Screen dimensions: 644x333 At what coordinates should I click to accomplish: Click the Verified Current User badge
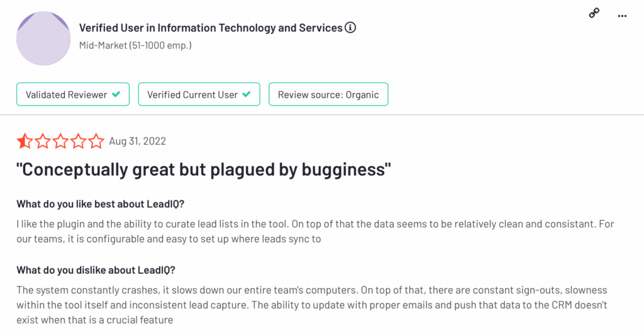(199, 94)
